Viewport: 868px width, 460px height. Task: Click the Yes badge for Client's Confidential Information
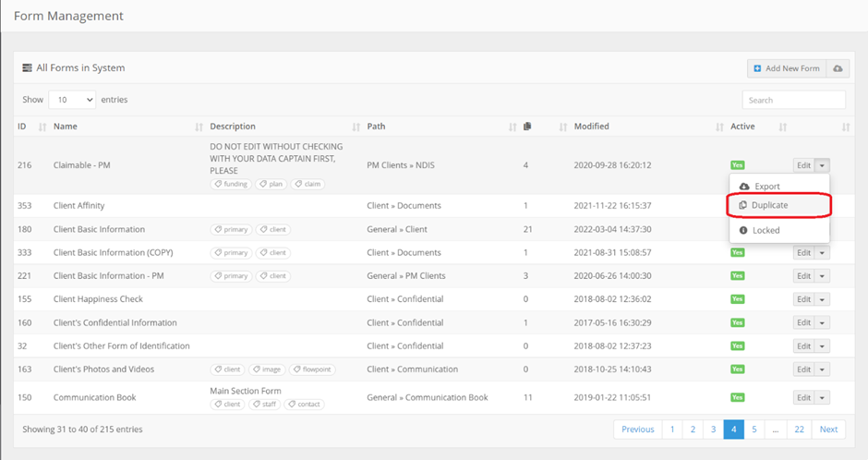pos(738,322)
